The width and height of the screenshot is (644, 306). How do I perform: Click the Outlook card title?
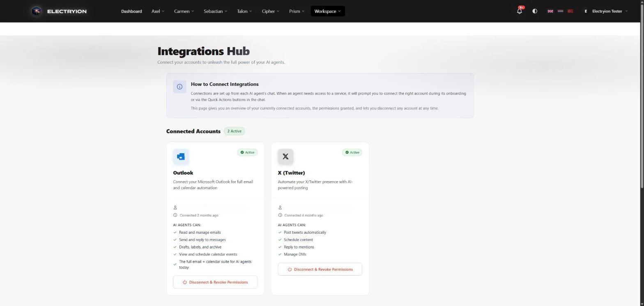point(183,173)
